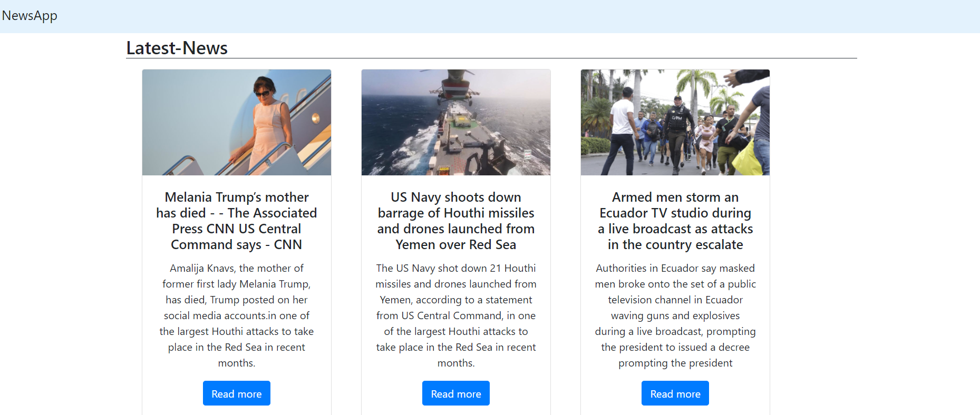This screenshot has height=415, width=980.
Task: Click the Authorities in Ecuador summary text
Action: (x=675, y=315)
